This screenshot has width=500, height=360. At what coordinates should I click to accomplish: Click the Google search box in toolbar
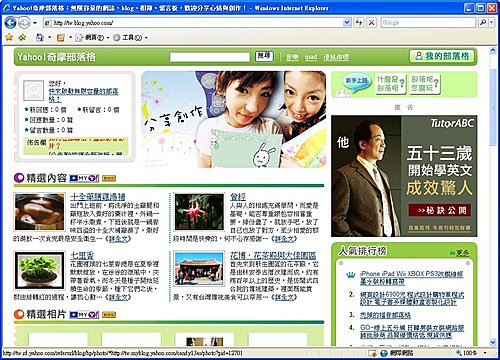click(428, 23)
